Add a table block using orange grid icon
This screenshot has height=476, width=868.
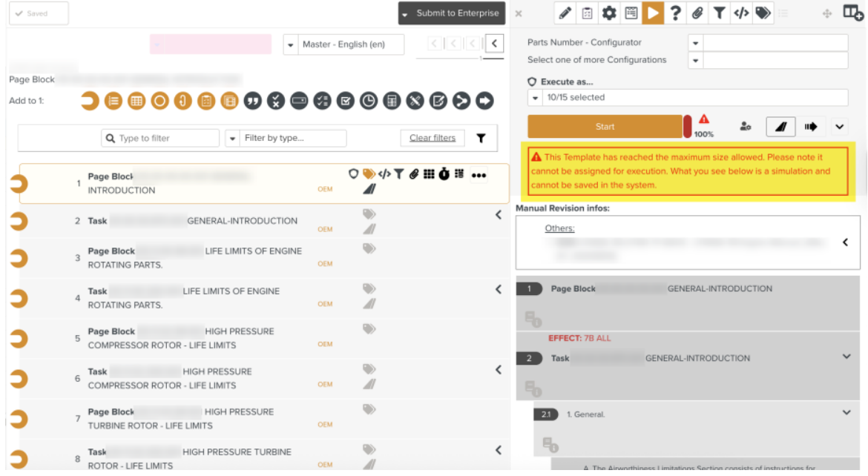[137, 101]
